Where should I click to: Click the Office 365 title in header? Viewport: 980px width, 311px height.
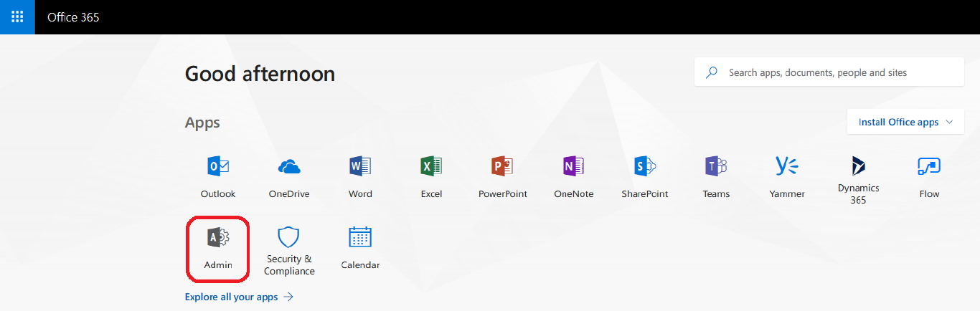pyautogui.click(x=73, y=17)
